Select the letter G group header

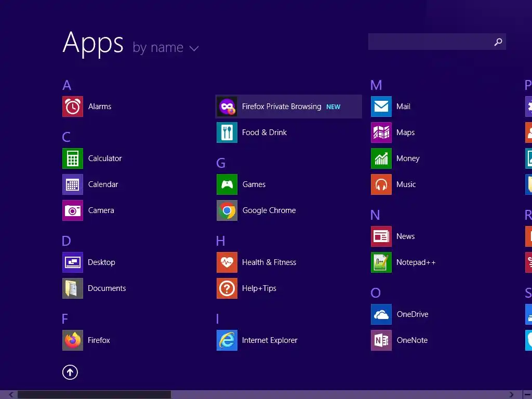tap(221, 163)
